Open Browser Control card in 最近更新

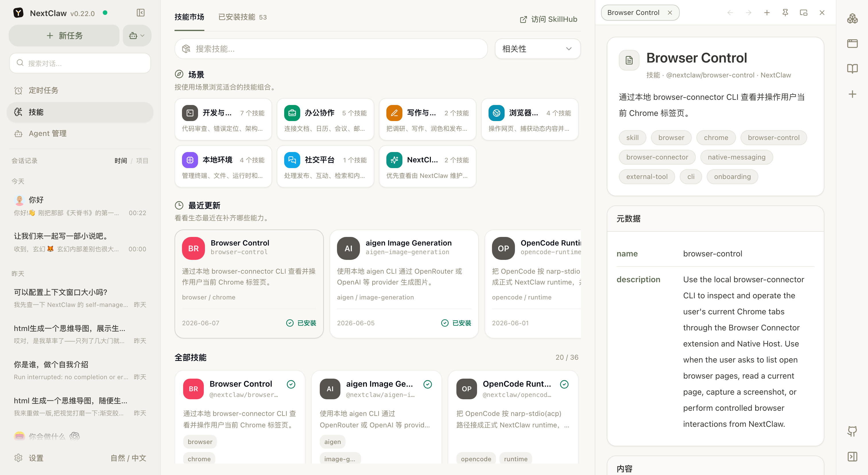coord(249,284)
